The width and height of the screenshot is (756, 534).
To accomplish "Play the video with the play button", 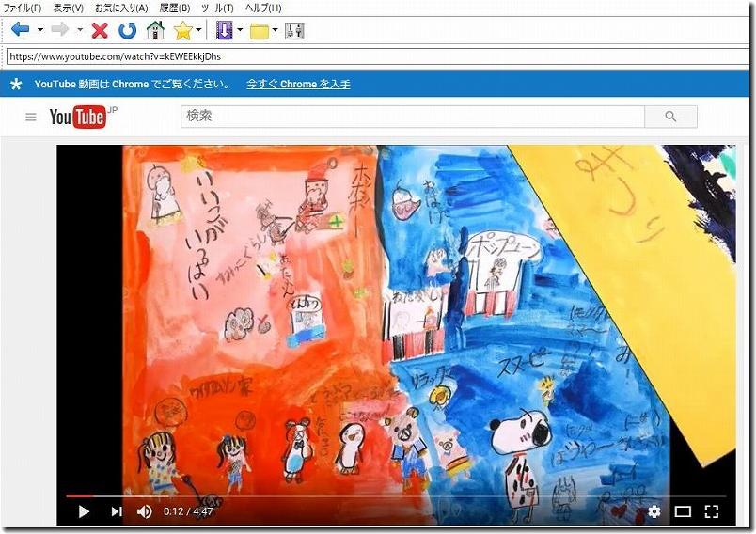I will (84, 511).
